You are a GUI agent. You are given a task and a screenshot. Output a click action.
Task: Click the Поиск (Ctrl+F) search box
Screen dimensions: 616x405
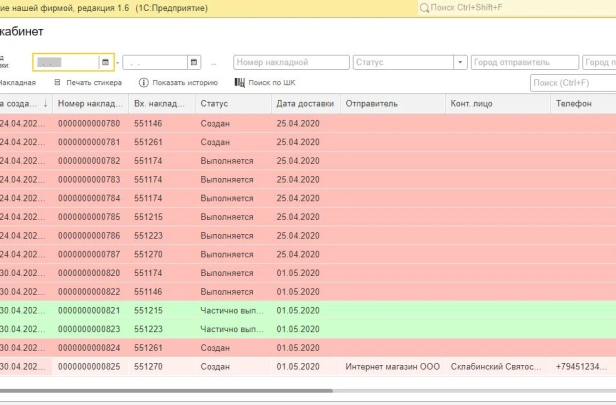(573, 83)
